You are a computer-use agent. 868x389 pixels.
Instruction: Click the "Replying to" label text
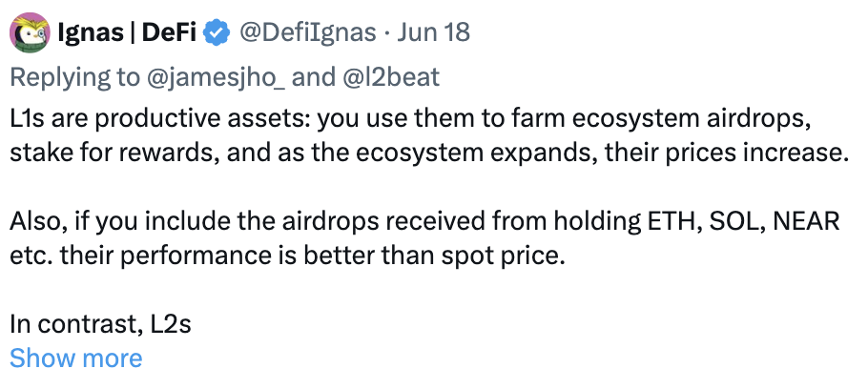tap(74, 77)
